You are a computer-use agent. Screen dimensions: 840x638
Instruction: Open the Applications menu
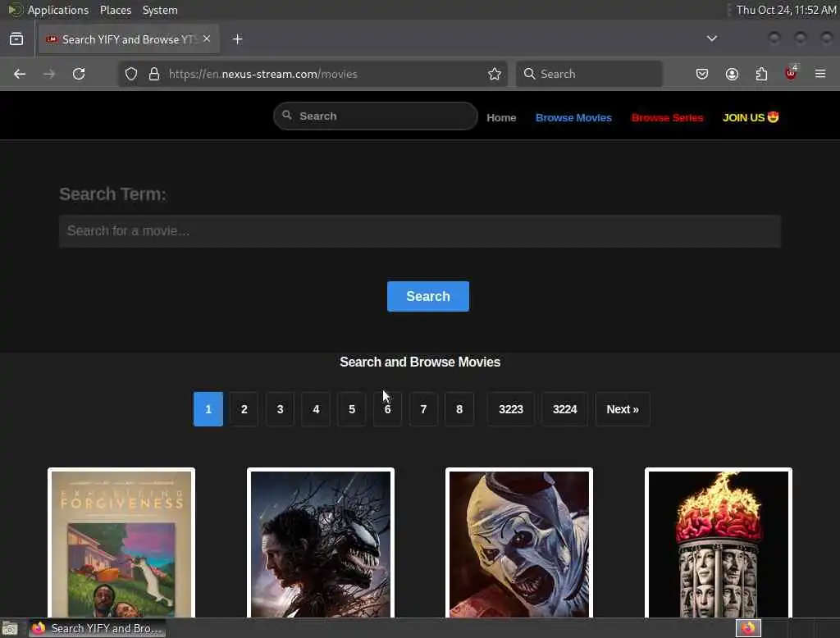tap(58, 10)
